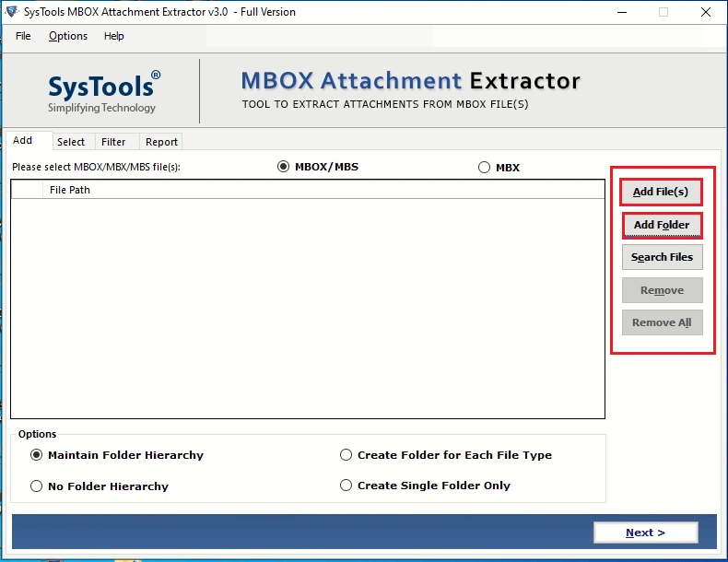
Task: Minimize the MBOX Attachment Extractor window
Action: [x=622, y=12]
